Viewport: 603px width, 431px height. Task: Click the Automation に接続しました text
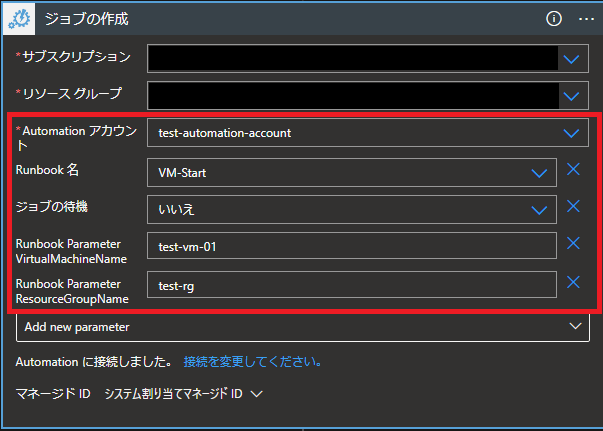point(93,362)
